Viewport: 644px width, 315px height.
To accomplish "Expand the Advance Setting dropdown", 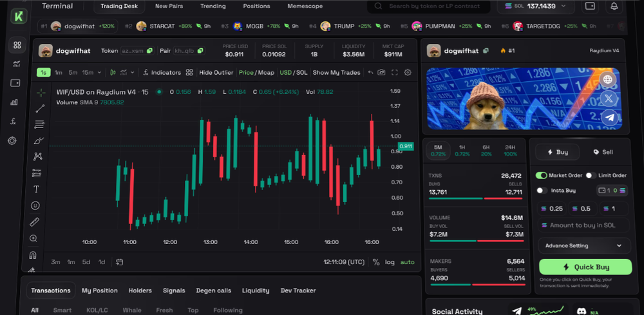I will pyautogui.click(x=584, y=245).
